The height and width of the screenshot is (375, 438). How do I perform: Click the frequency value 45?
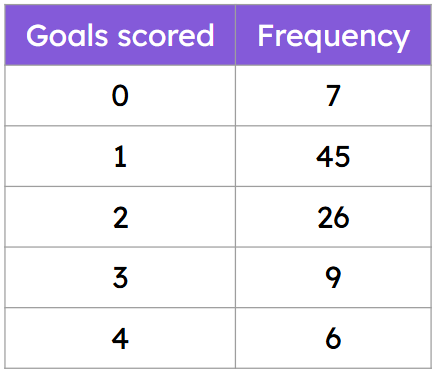333,156
